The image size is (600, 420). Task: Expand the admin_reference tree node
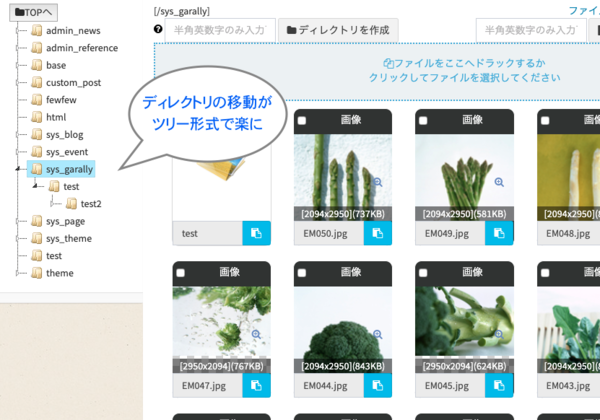tap(17, 48)
